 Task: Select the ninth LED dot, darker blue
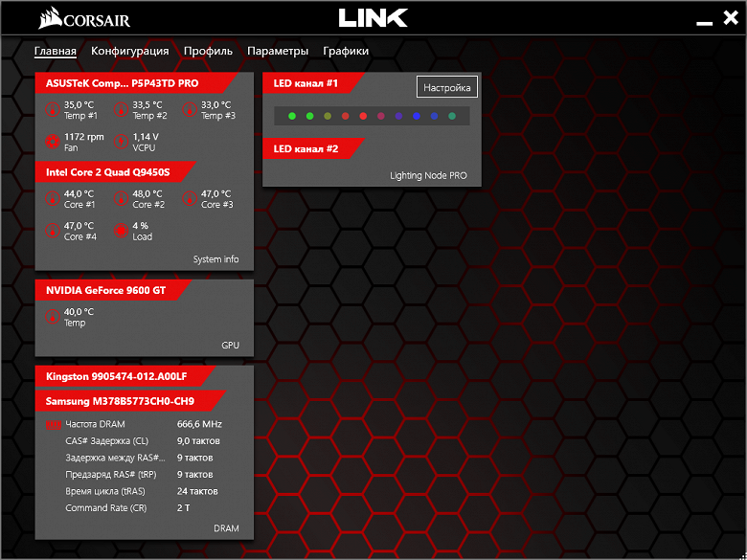tap(434, 116)
